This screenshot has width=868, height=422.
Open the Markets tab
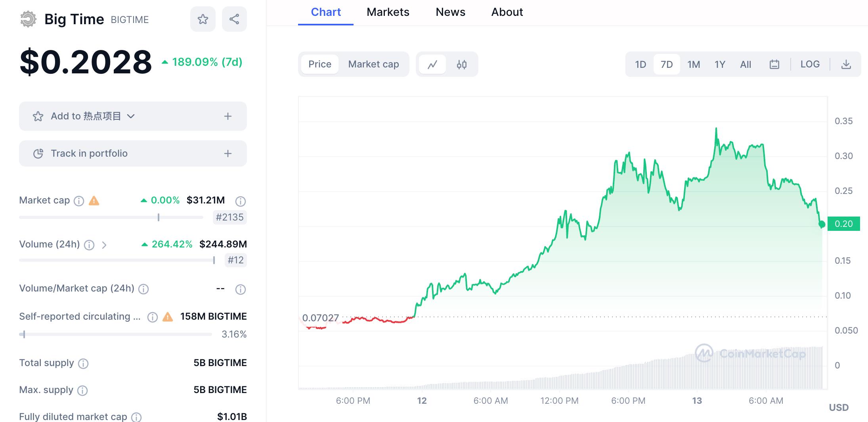click(388, 12)
